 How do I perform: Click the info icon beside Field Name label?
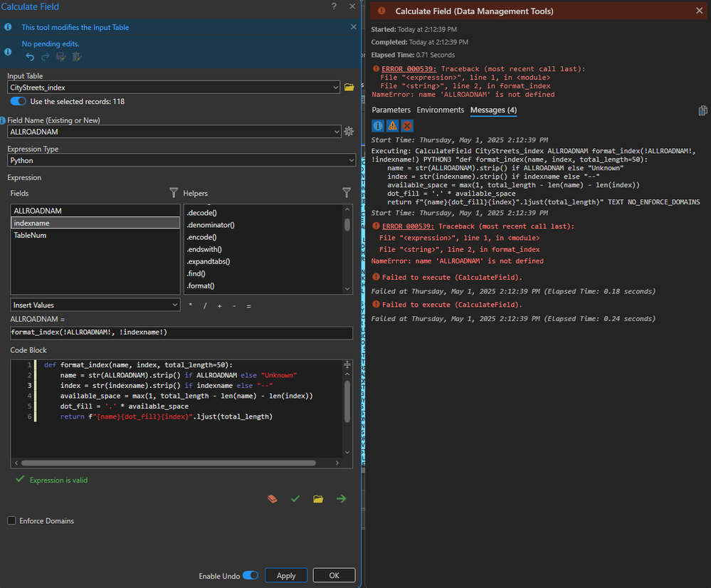(x=3, y=120)
